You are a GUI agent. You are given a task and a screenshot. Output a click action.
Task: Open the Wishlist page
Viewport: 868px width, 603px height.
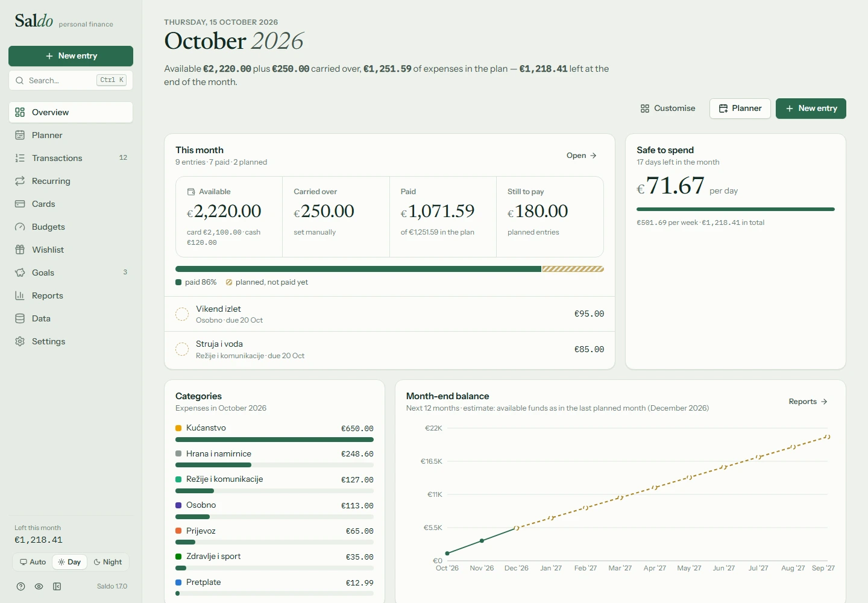pos(71,250)
